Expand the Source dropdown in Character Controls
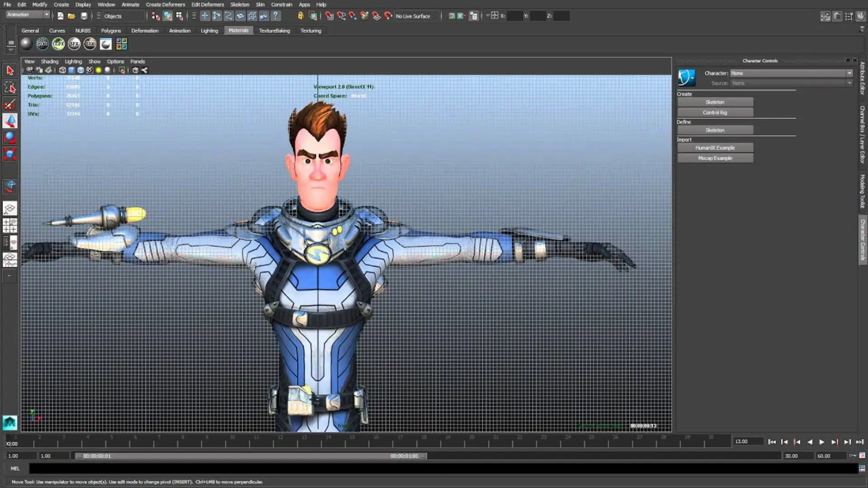Image resolution: width=868 pixels, height=488 pixels. (x=849, y=83)
